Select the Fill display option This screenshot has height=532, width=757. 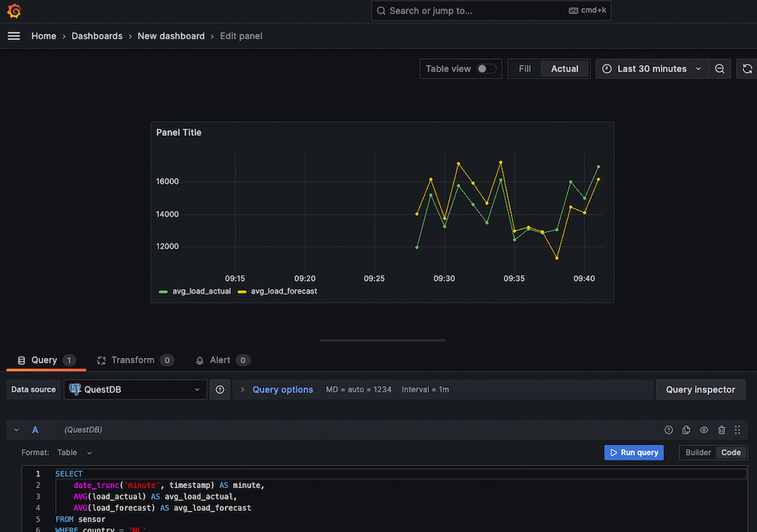[x=525, y=69]
